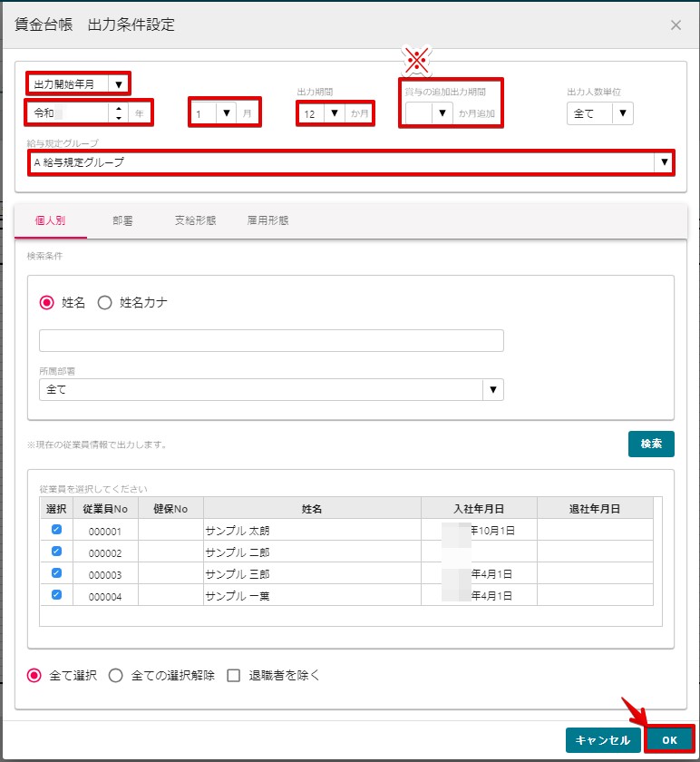Click the 姓名 column header
Viewport: 700px width, 762px height.
tap(312, 509)
